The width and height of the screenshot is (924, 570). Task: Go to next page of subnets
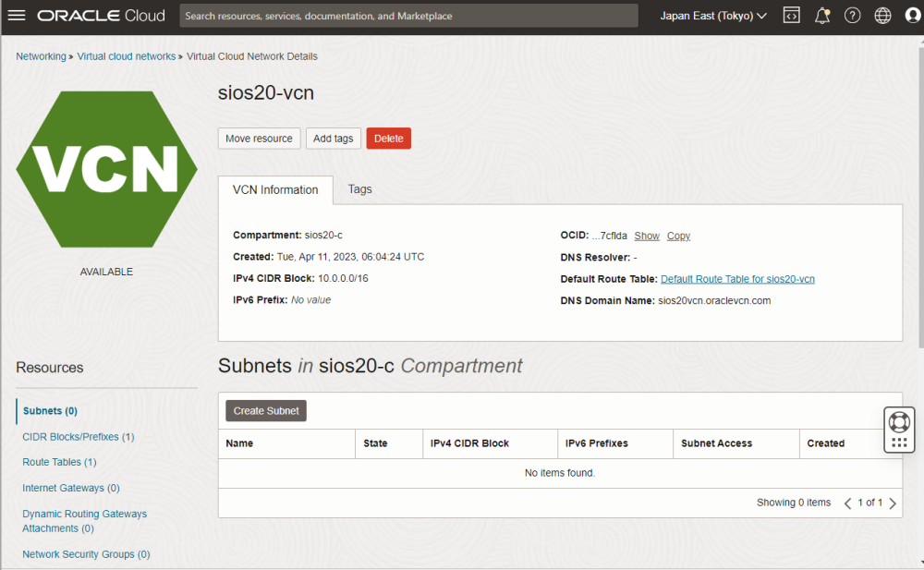click(x=893, y=503)
